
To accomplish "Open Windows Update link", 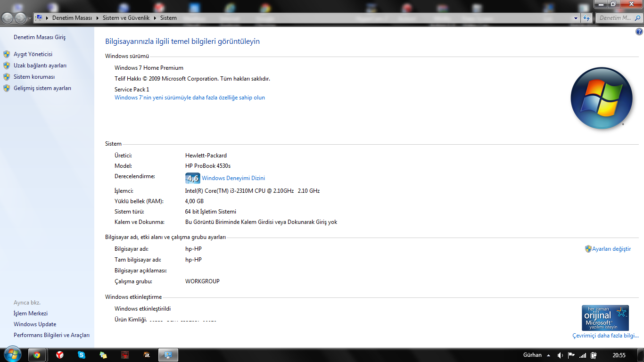I will (35, 324).
